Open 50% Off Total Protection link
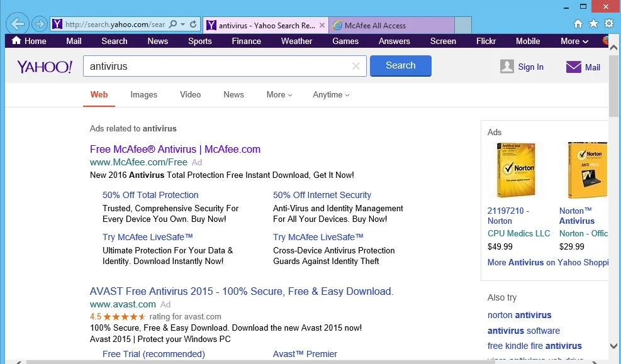 (x=150, y=195)
